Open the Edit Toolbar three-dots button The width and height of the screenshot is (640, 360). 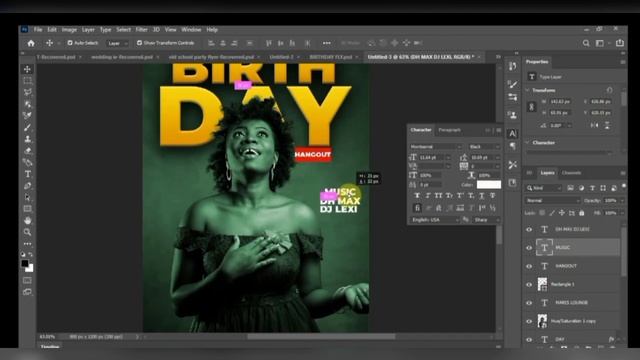click(x=27, y=244)
